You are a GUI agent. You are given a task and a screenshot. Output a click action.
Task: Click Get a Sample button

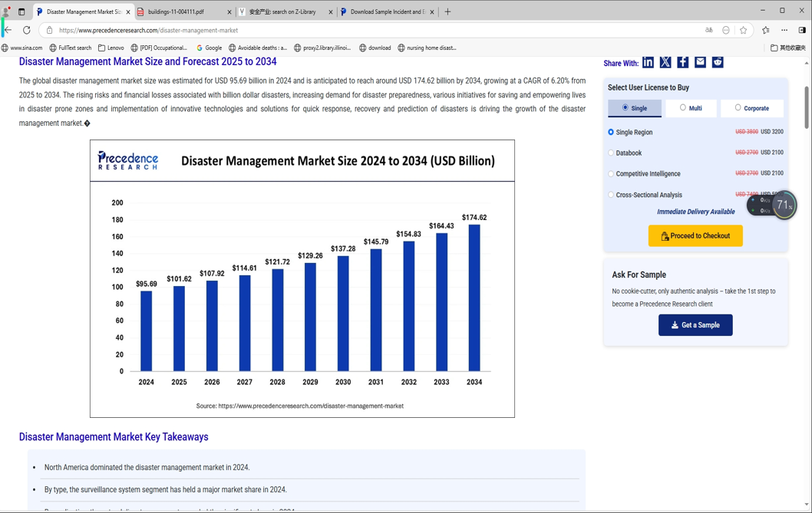[695, 325]
